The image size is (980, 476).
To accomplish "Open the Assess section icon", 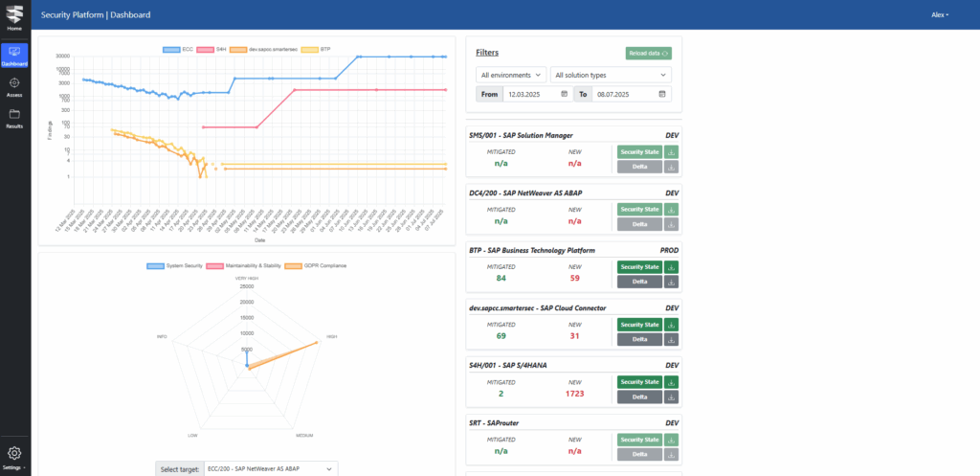I will coord(14,83).
